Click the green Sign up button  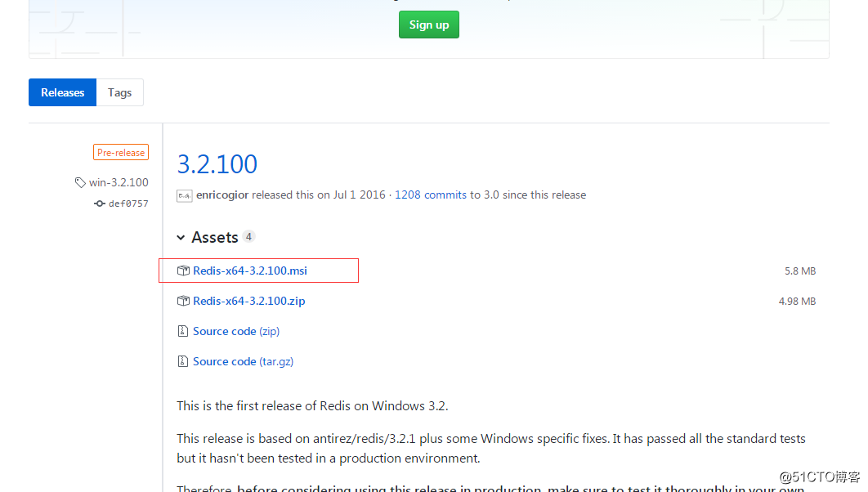pyautogui.click(x=428, y=25)
